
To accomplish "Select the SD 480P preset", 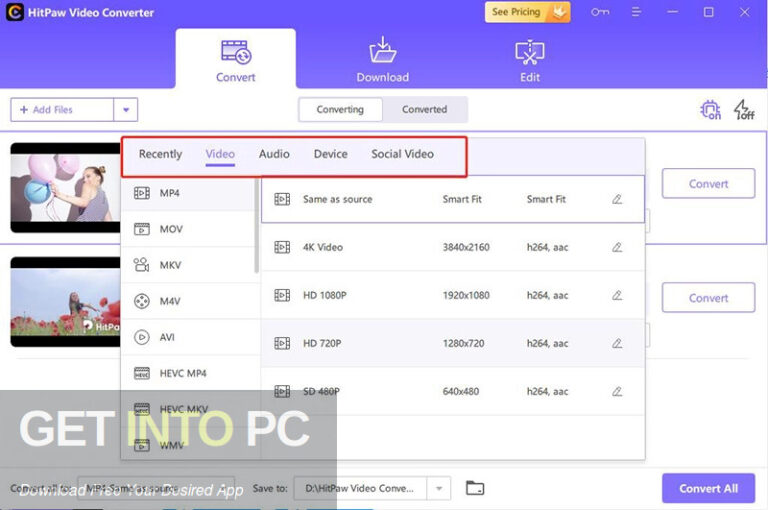I will pos(453,391).
